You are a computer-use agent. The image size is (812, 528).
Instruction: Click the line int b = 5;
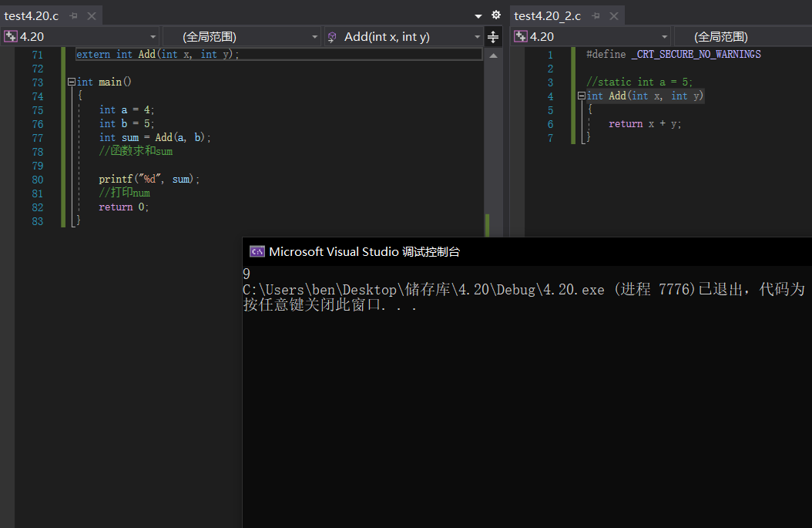coord(126,124)
